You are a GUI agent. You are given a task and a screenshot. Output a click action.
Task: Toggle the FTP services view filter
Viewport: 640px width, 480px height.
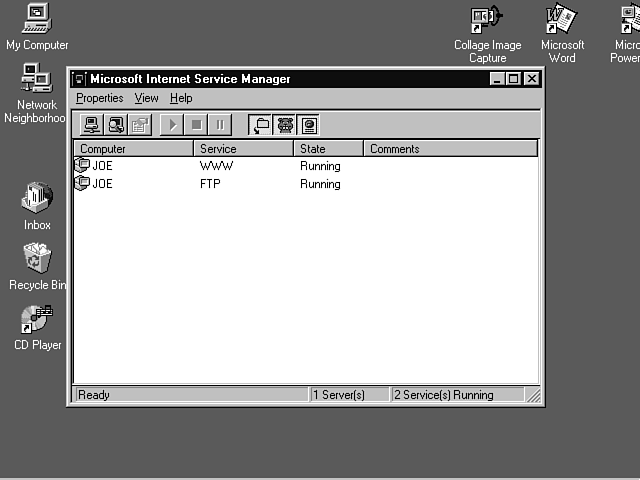(261, 125)
